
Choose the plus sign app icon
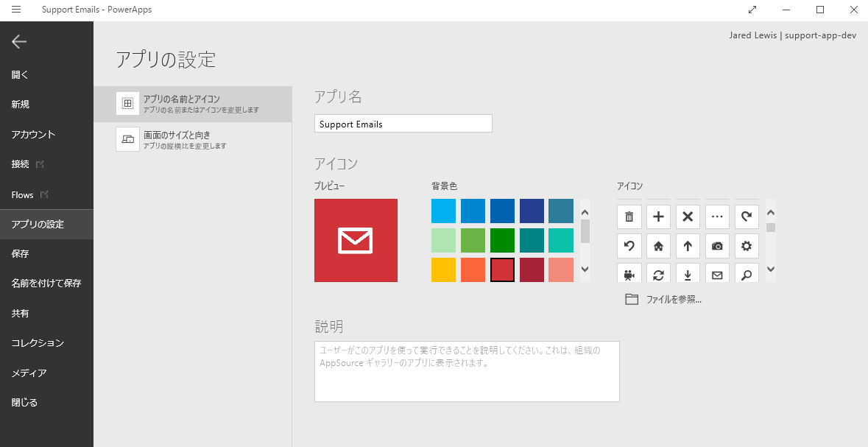click(658, 217)
